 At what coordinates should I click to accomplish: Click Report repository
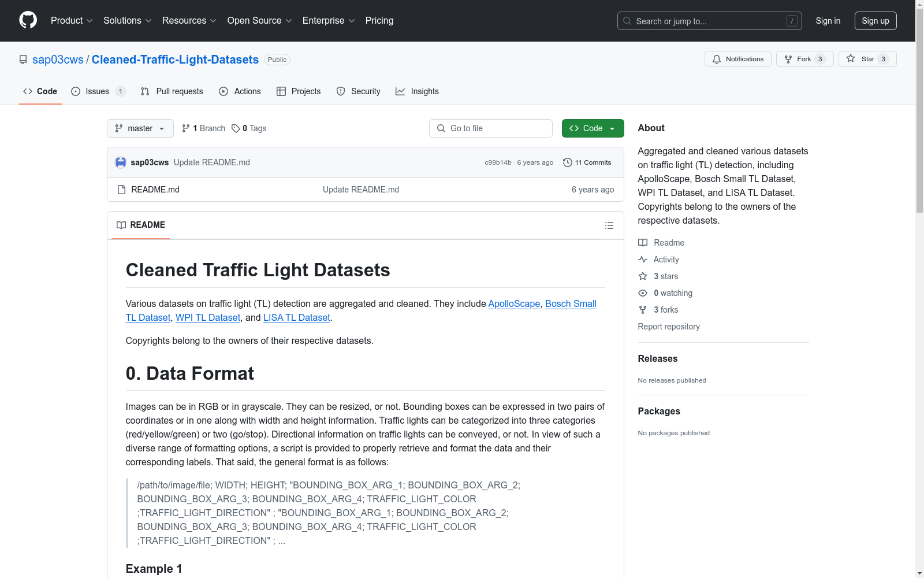tap(669, 327)
